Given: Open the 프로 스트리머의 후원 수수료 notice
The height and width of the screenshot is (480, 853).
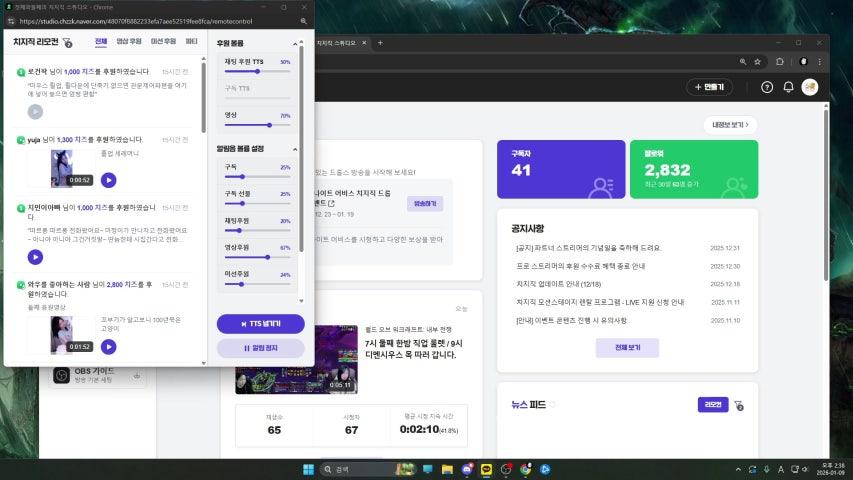Looking at the screenshot, I should (x=580, y=266).
